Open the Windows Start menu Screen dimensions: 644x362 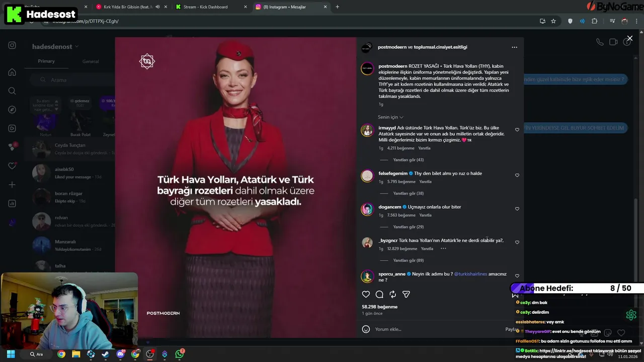[x=11, y=354]
